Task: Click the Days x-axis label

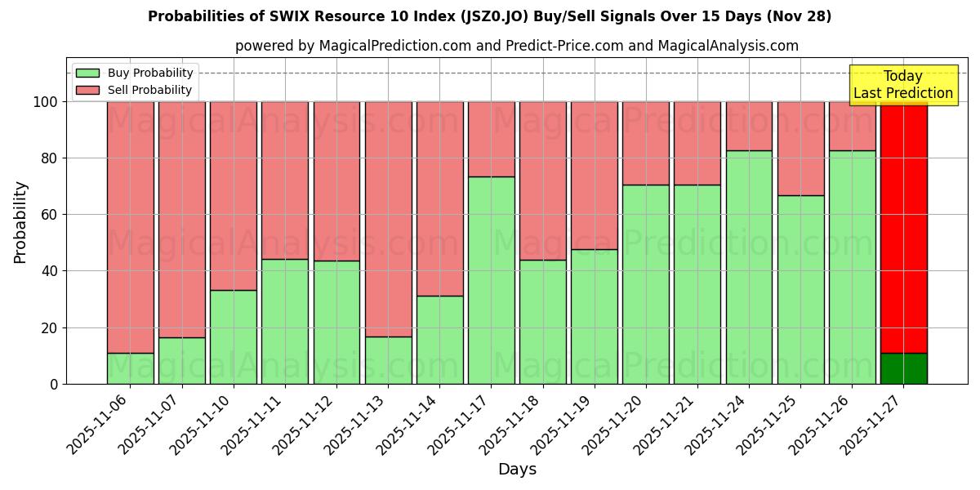Action: point(518,469)
